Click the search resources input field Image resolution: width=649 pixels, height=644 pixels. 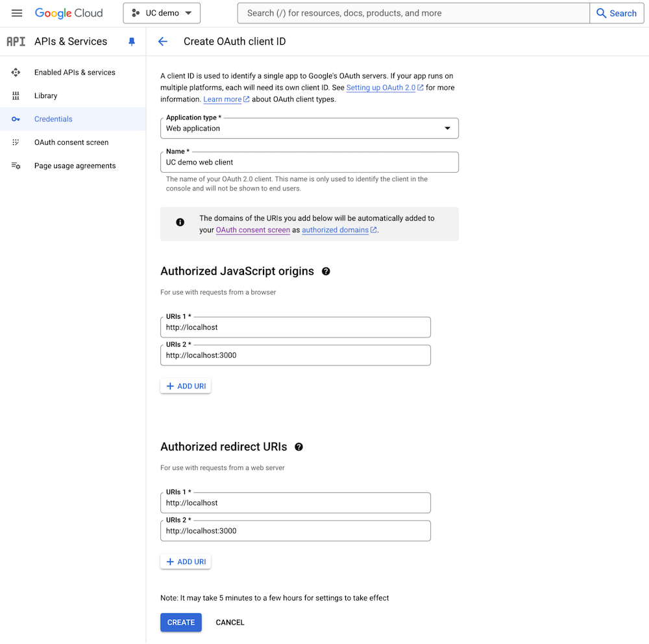[413, 13]
